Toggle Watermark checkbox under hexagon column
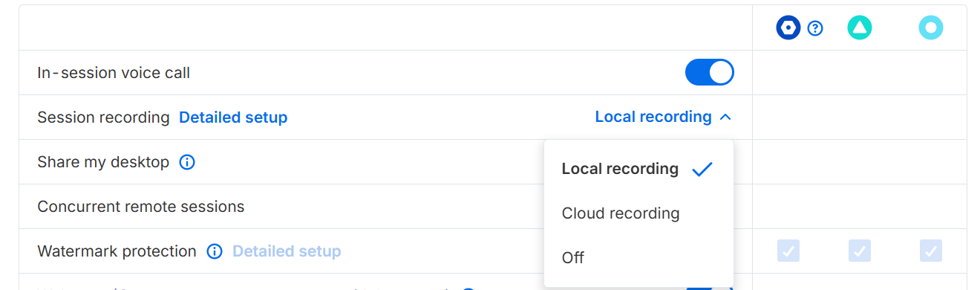 point(788,251)
